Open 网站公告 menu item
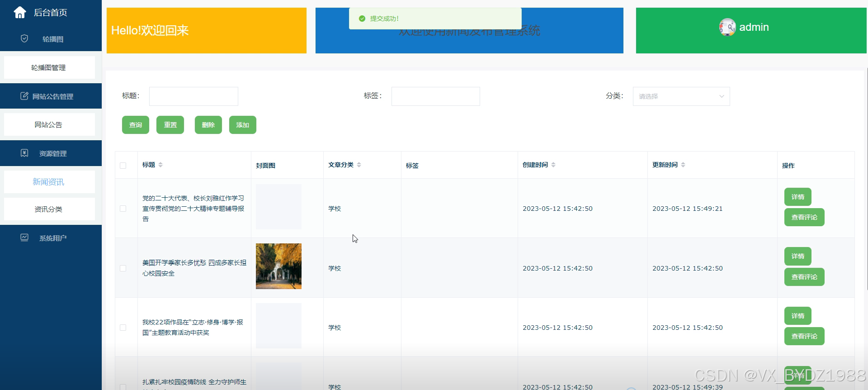 [49, 124]
